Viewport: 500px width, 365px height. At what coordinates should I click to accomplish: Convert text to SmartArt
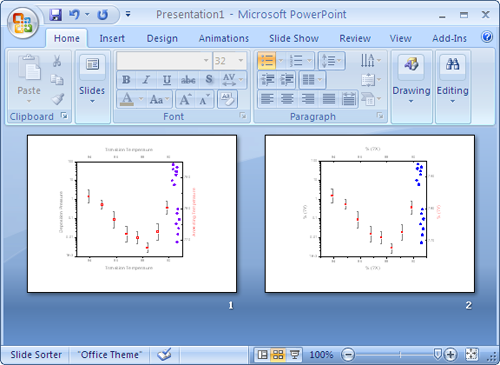click(x=371, y=99)
